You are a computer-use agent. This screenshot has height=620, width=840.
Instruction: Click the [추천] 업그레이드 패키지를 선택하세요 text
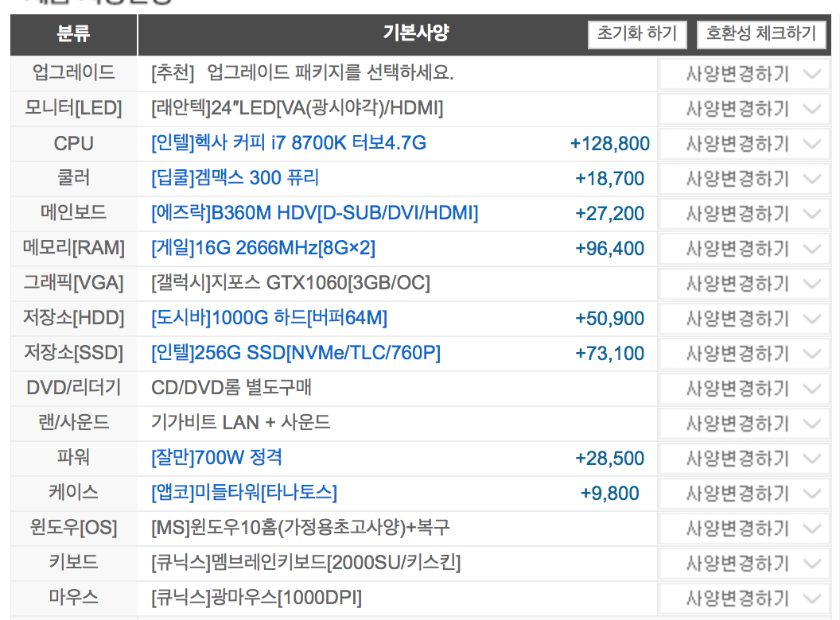click(302, 73)
